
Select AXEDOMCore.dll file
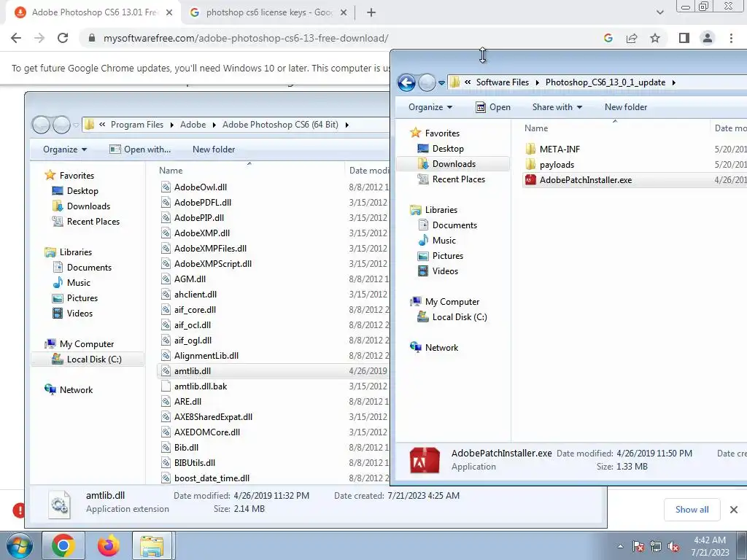click(x=206, y=432)
